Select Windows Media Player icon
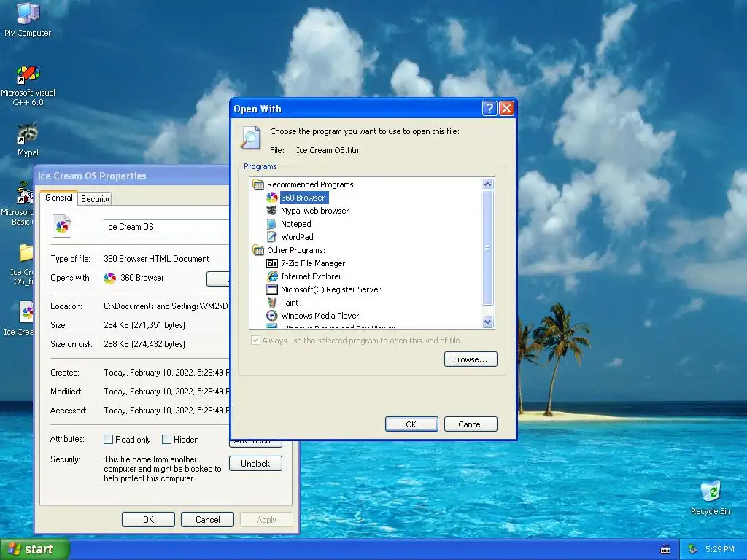Screen dimensions: 747x560 tap(272, 316)
